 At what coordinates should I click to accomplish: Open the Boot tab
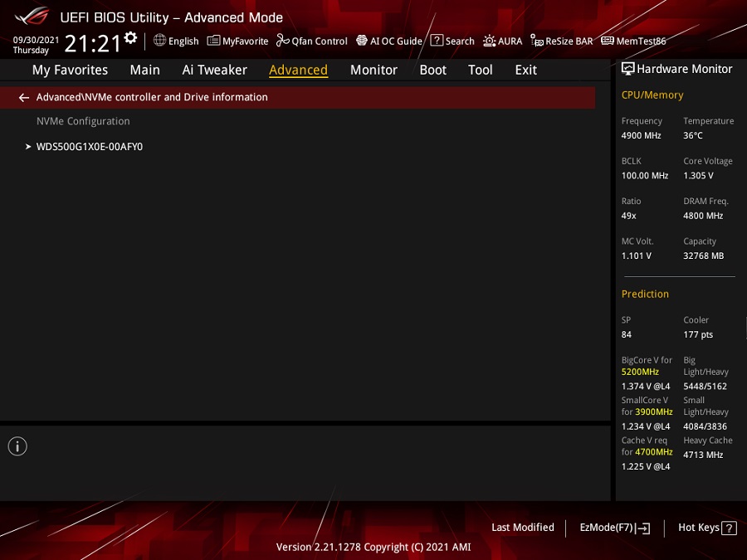coord(433,70)
